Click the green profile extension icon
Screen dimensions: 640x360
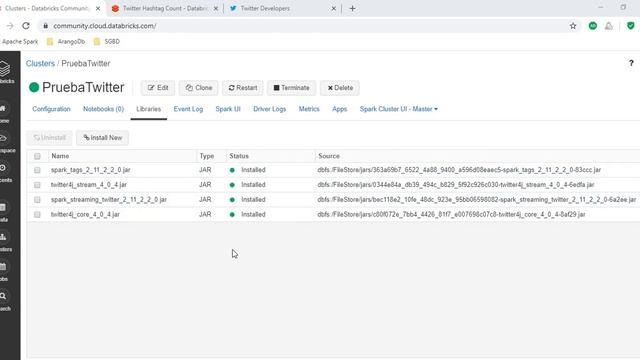(593, 26)
